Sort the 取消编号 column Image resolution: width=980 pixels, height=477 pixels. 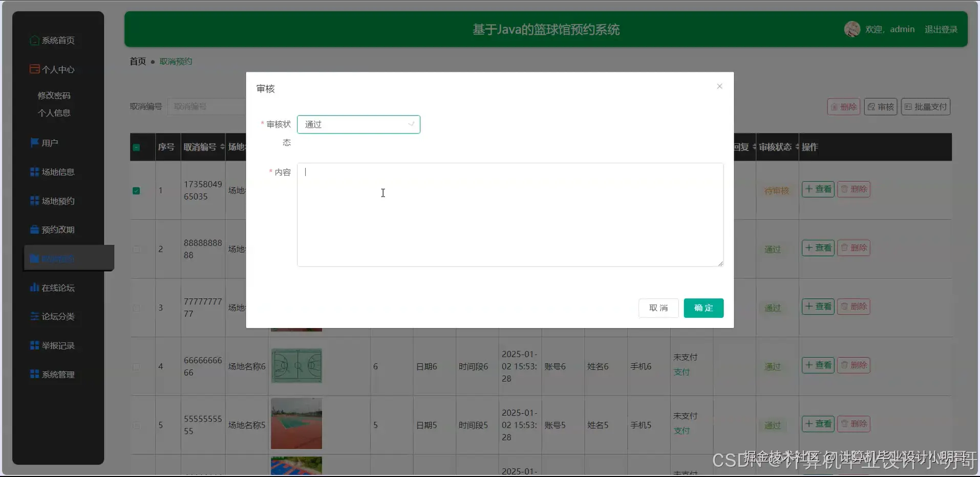223,147
